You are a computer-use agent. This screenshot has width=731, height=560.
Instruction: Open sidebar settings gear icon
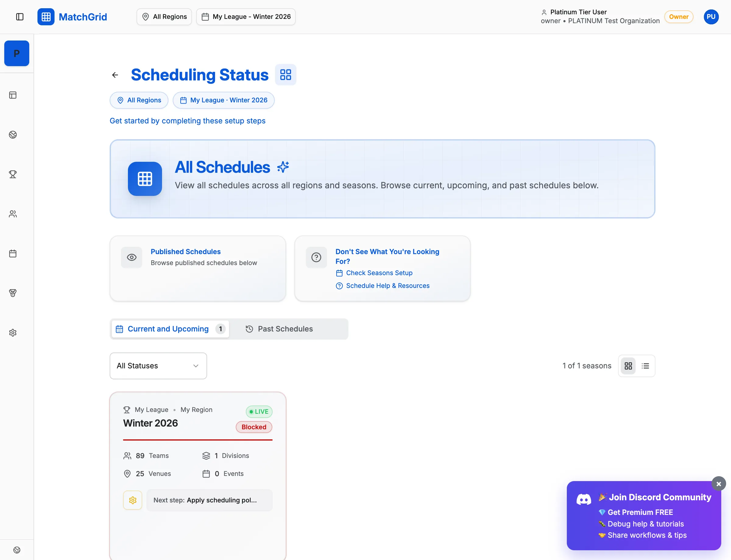point(13,332)
